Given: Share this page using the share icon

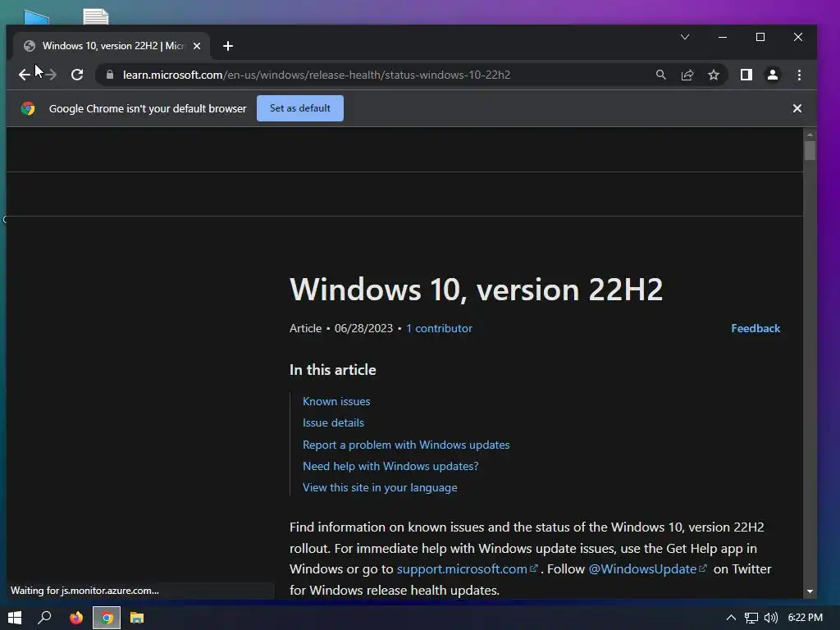Looking at the screenshot, I should click(x=687, y=75).
